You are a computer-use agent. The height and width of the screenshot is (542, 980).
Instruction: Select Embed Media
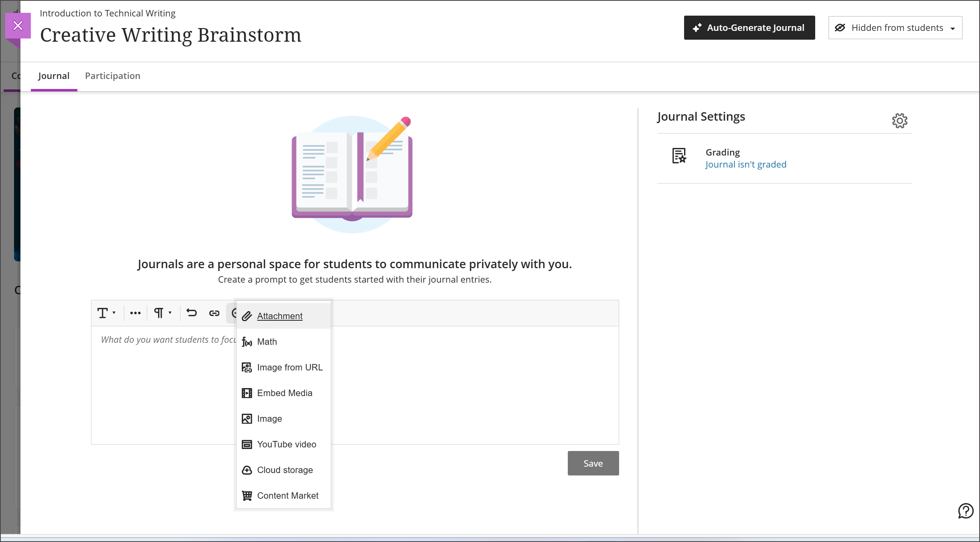coord(285,393)
